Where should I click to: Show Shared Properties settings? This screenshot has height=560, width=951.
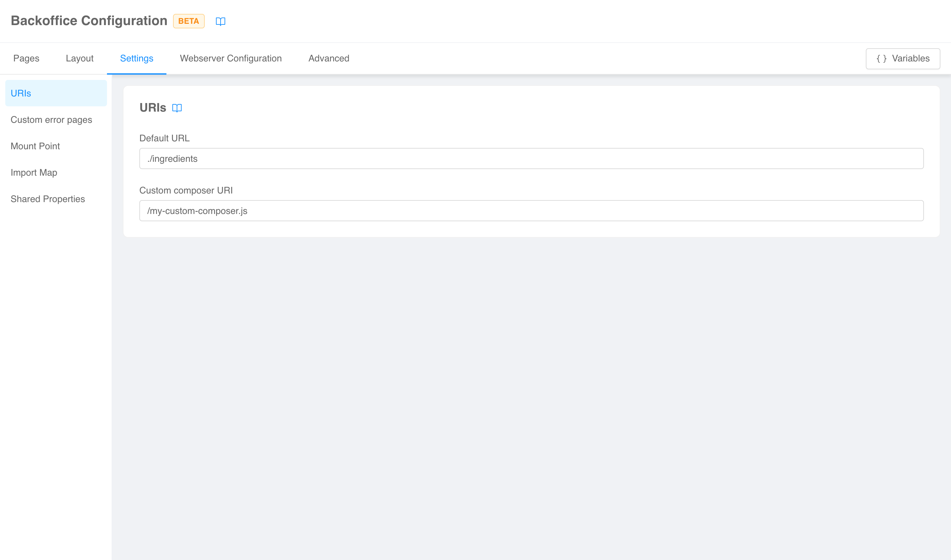(48, 199)
